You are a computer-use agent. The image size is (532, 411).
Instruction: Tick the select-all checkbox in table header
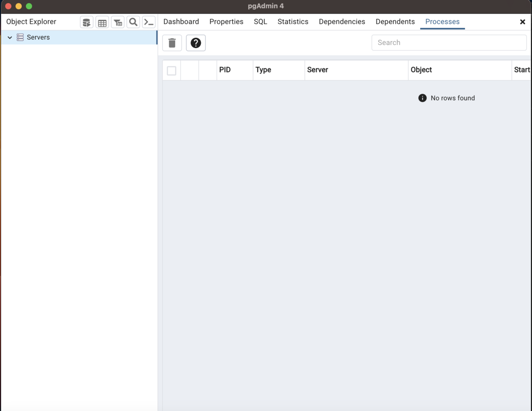[x=172, y=70]
